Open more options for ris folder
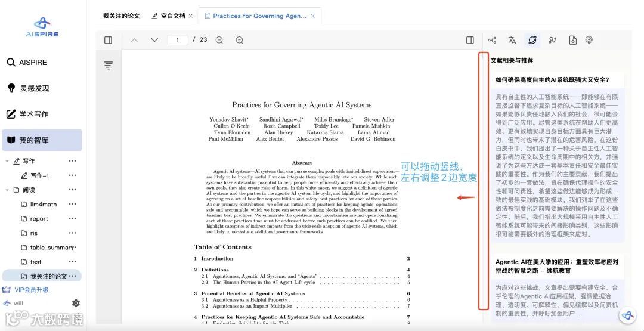644x331 pixels. (73, 233)
